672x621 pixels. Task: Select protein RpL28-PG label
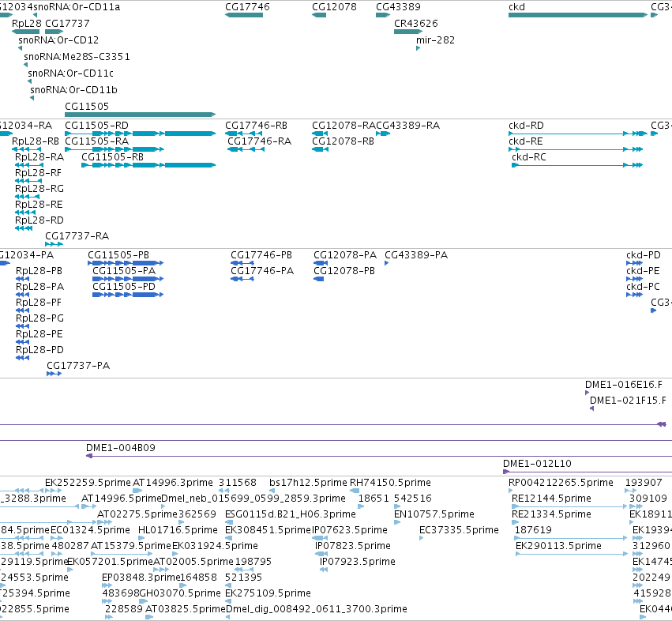pos(39,318)
